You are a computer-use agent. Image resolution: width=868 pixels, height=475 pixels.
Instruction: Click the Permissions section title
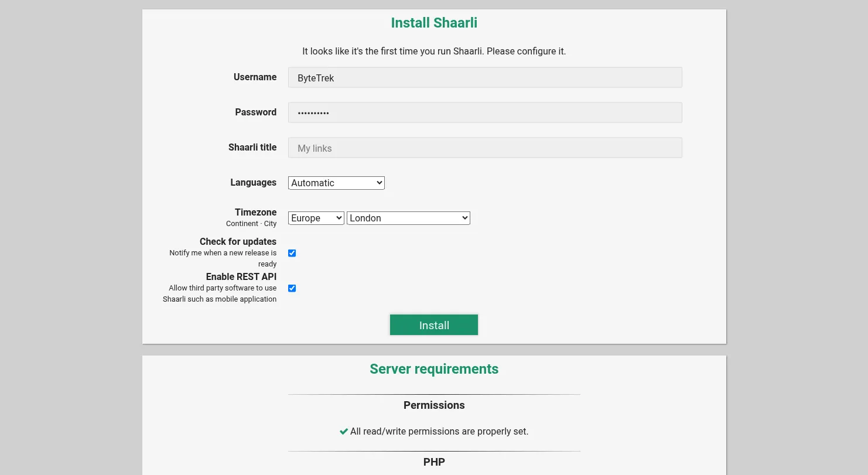coord(434,405)
